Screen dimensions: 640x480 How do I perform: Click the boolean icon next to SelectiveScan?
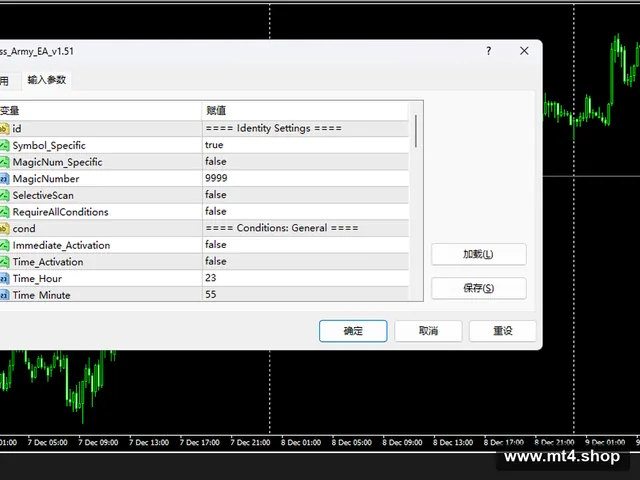4,196
